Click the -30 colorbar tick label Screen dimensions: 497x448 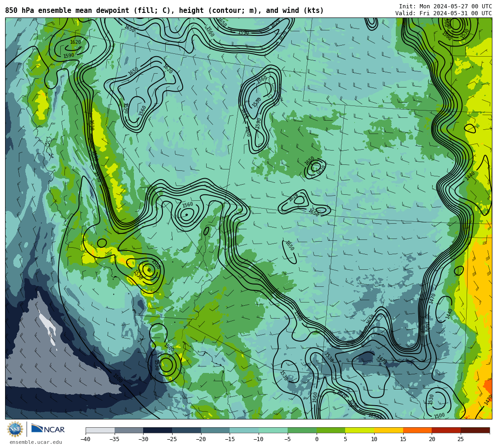(x=143, y=439)
